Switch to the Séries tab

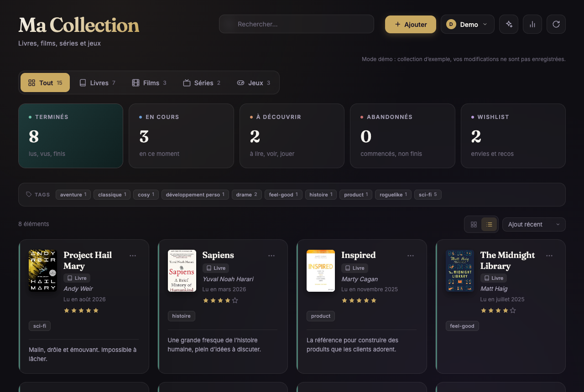coord(202,83)
